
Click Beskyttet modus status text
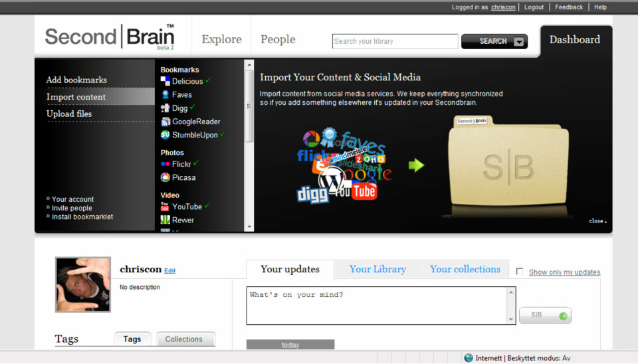click(539, 358)
